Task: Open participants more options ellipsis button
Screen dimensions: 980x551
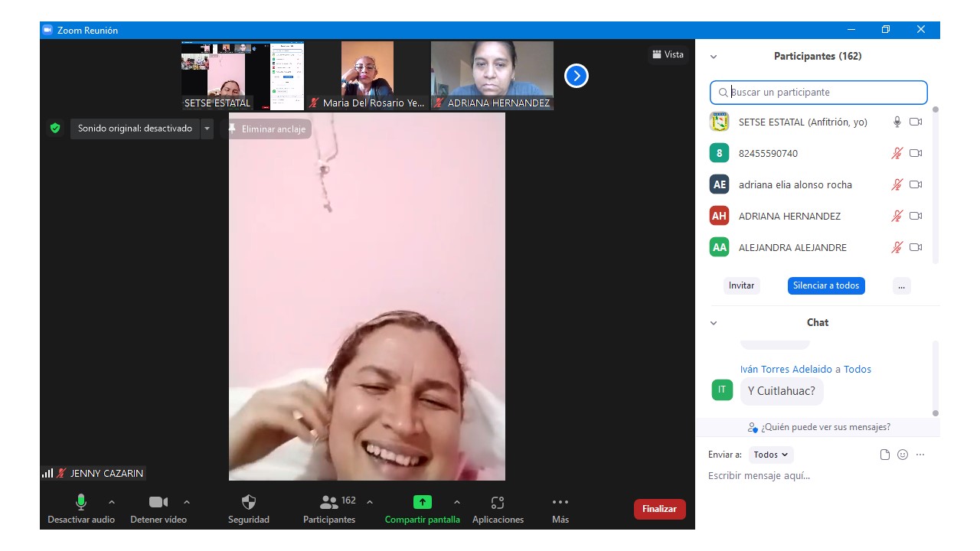Action: tap(901, 285)
